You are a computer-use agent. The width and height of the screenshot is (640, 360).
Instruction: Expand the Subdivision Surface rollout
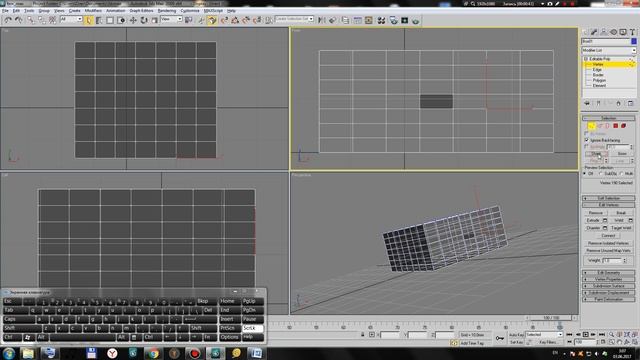[608, 286]
